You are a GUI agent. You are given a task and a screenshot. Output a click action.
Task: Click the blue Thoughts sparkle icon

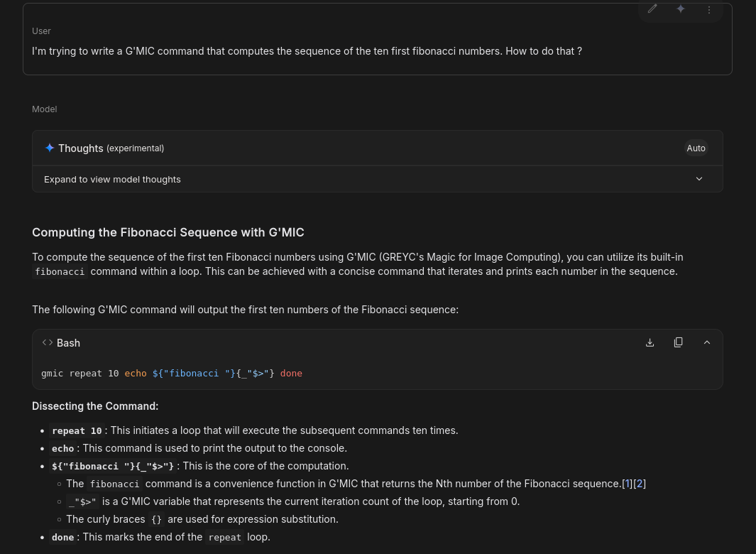point(50,148)
